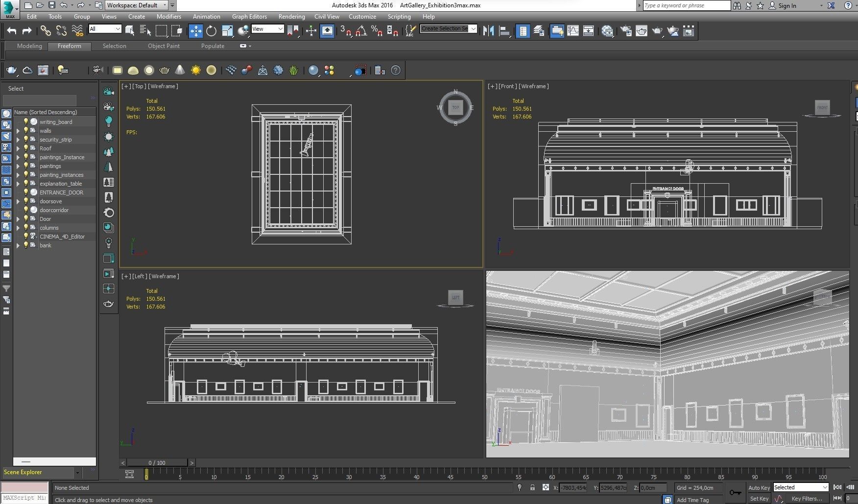Click the Key Filters button
The image size is (858, 504).
coord(807,499)
